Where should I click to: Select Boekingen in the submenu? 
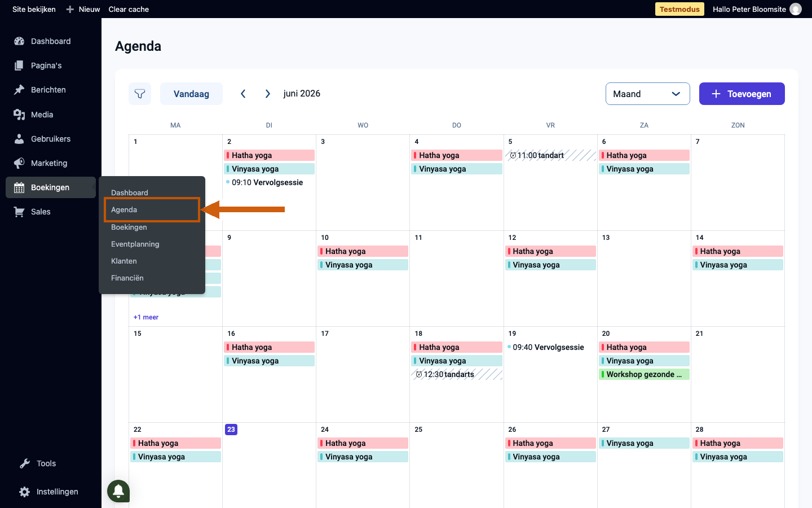(129, 227)
